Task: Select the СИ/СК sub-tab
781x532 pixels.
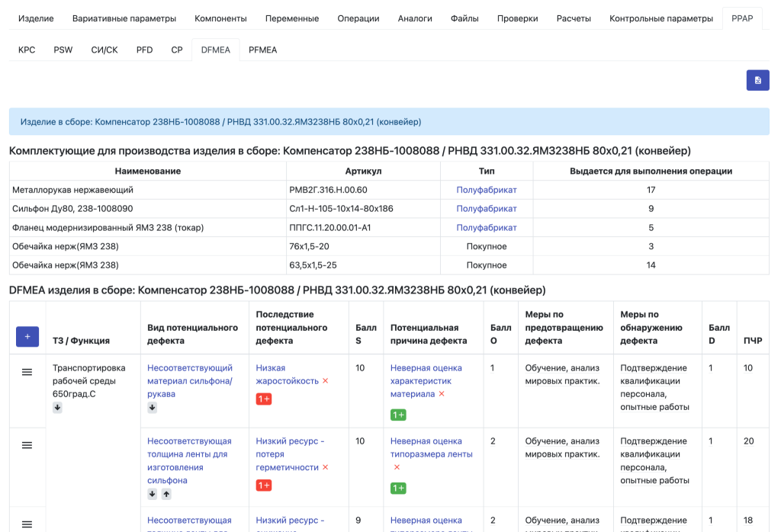Action: (x=104, y=50)
